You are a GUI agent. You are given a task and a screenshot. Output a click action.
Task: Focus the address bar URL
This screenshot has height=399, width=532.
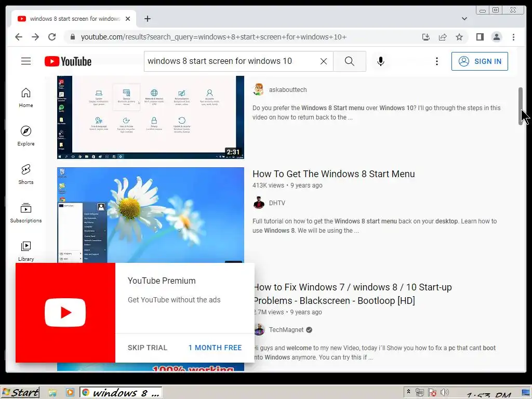[x=214, y=37]
